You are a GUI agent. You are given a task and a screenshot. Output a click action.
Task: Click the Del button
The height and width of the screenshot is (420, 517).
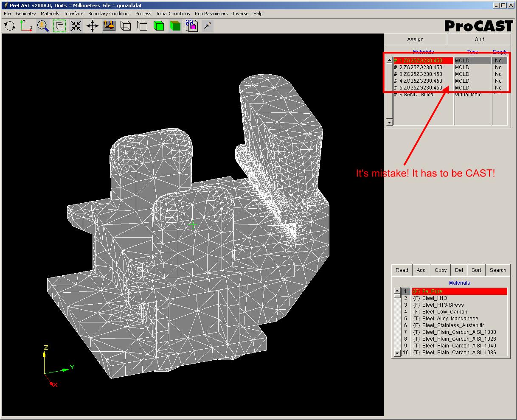(459, 270)
